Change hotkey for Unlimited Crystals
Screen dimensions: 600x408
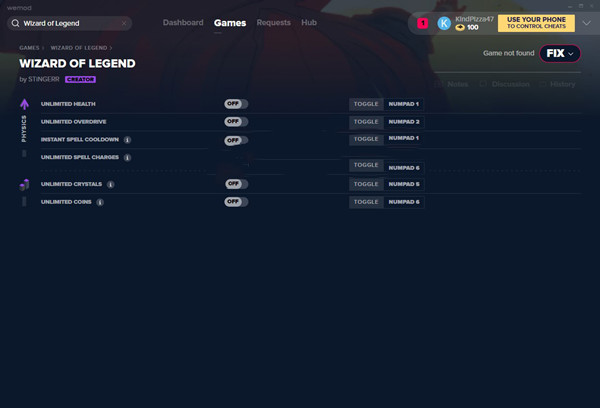click(x=404, y=184)
